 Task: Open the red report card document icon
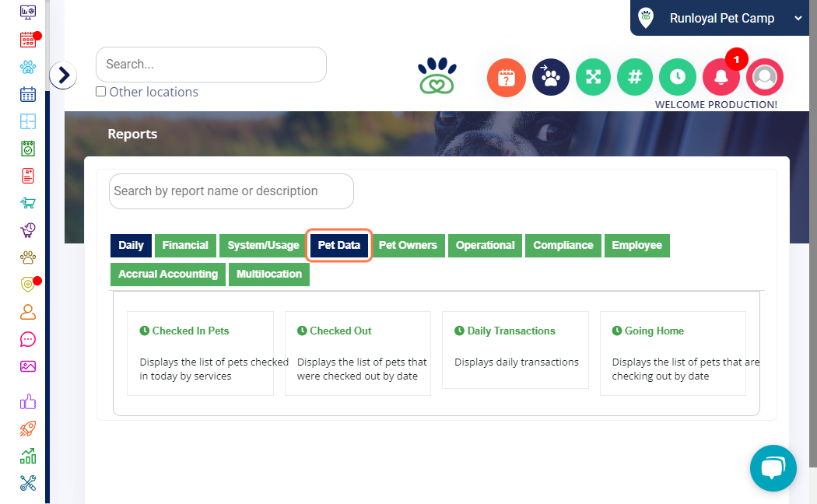pyautogui.click(x=27, y=176)
